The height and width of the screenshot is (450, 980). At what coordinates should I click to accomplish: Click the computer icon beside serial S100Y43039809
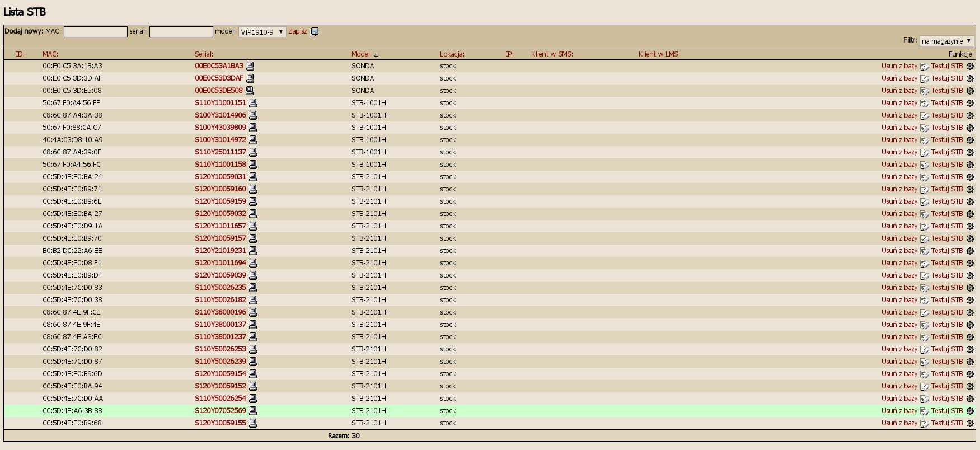[253, 128]
